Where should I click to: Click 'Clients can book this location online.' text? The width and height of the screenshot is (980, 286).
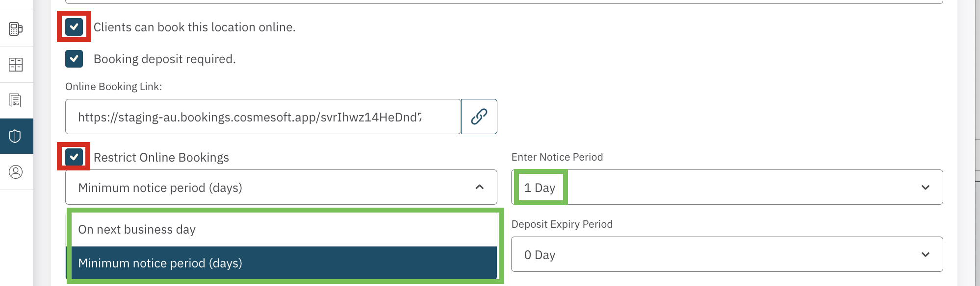pyautogui.click(x=195, y=27)
